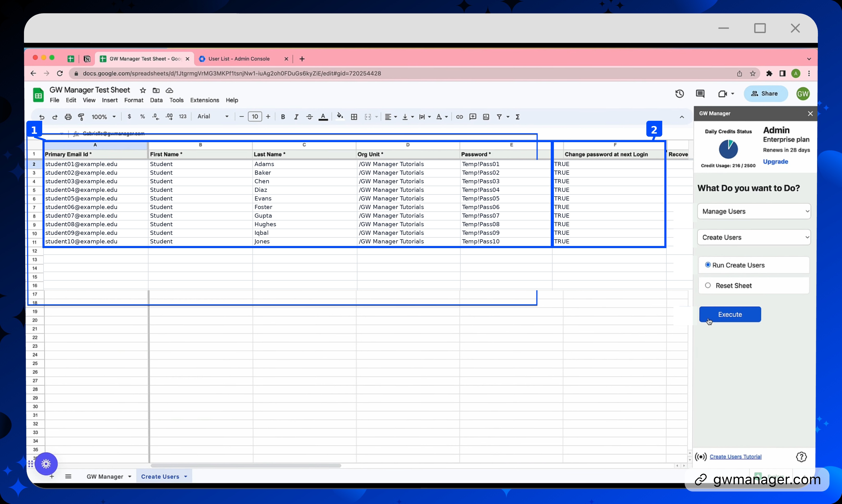The width and height of the screenshot is (842, 504).
Task: Select the Run Create Users option
Action: [708, 265]
